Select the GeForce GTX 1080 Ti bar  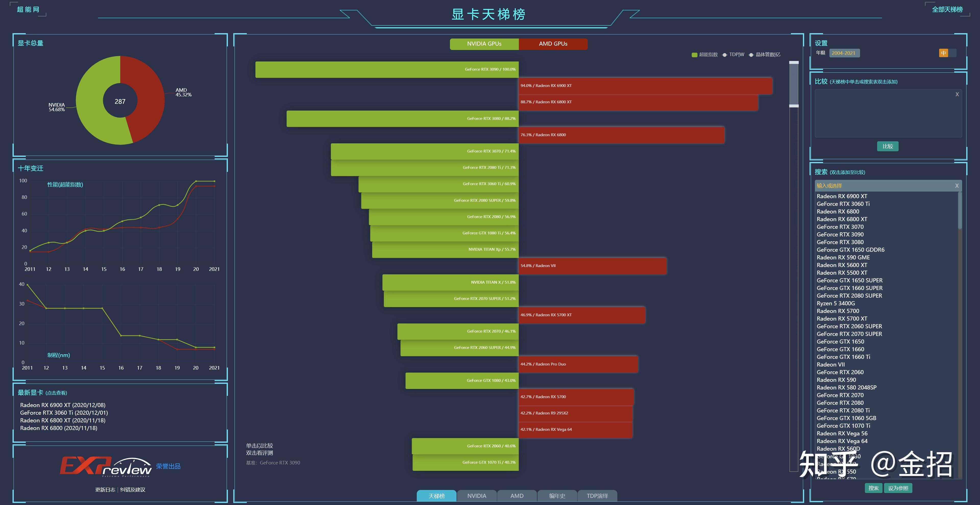[x=444, y=233]
